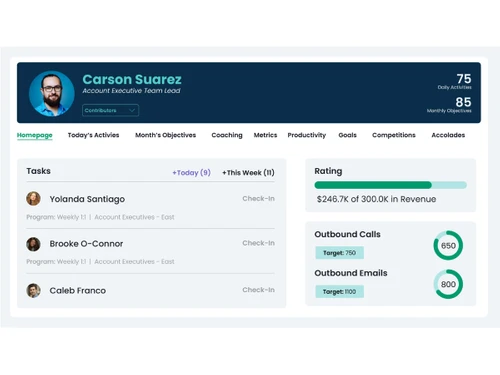The image size is (500, 375).
Task: Open the Month's Objectives tab
Action: tap(165, 135)
